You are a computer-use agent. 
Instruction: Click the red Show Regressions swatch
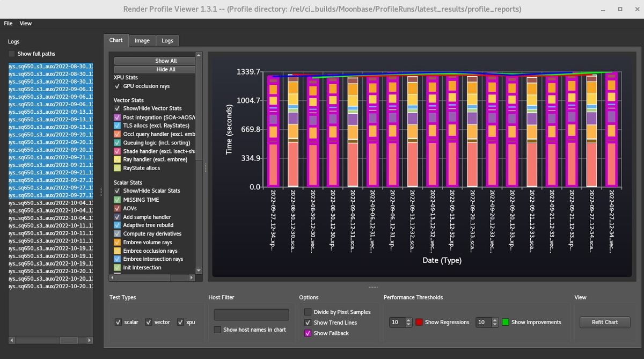(x=419, y=322)
